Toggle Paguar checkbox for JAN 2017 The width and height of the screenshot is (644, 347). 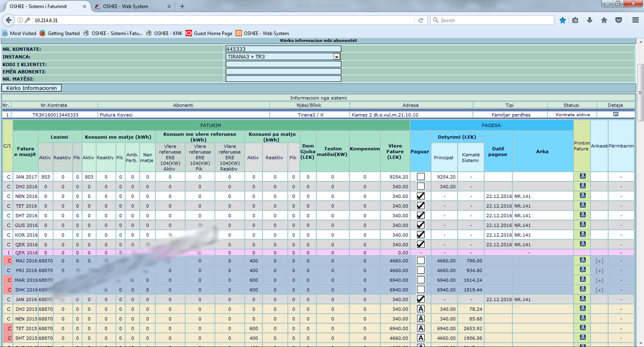421,177
